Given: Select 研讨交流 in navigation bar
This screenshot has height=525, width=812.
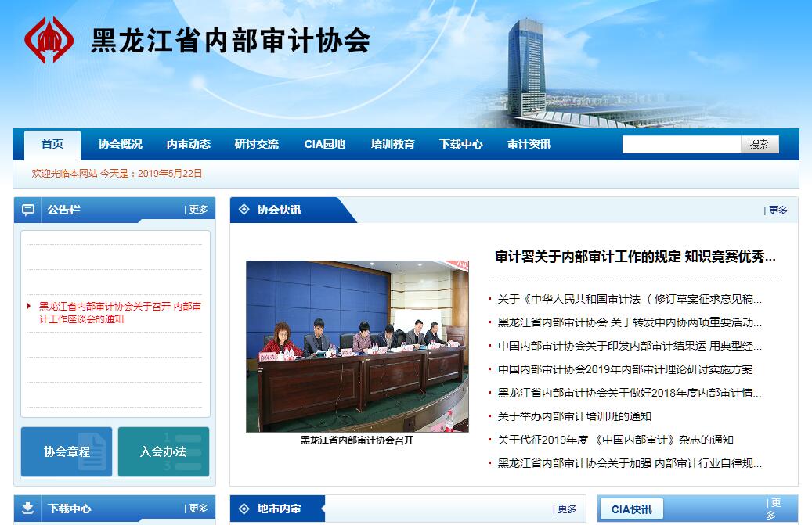Looking at the screenshot, I should [256, 144].
